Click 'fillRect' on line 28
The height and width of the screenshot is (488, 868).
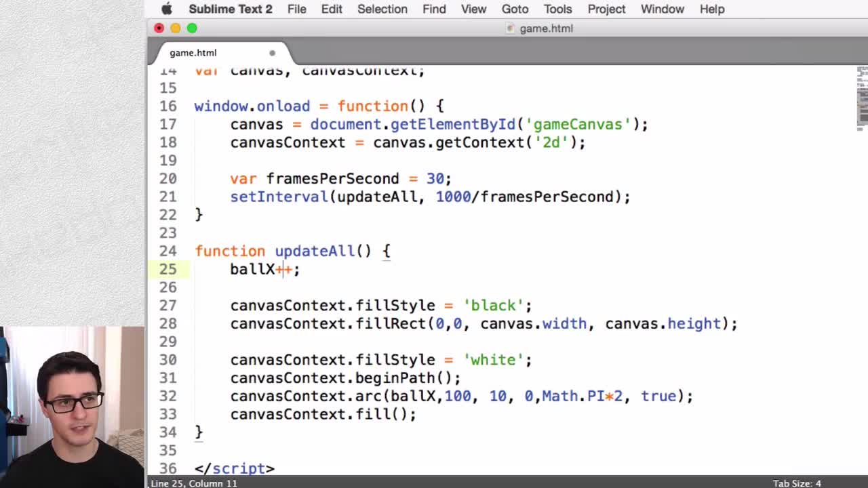click(391, 323)
